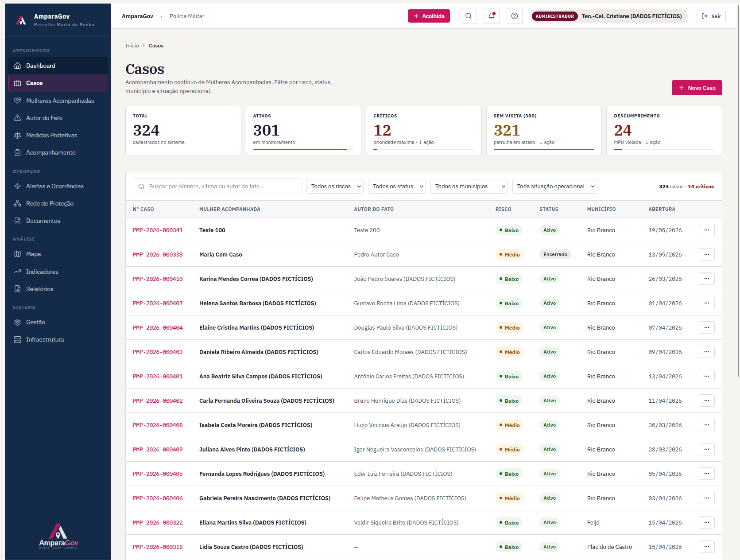
Task: Focus the case search input field
Action: (x=218, y=186)
